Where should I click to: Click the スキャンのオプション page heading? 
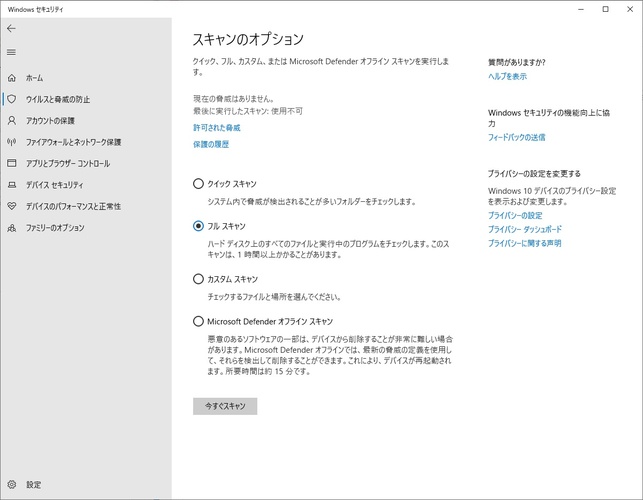tap(248, 39)
